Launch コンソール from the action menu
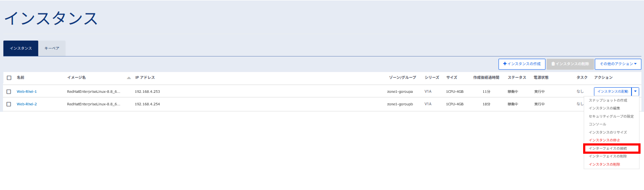This screenshot has width=644, height=190. click(597, 124)
